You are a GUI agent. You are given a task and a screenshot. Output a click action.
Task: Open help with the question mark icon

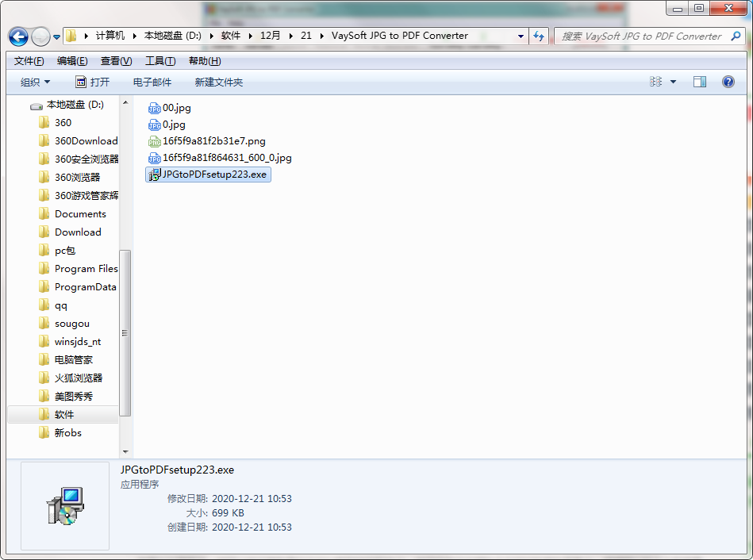[728, 82]
